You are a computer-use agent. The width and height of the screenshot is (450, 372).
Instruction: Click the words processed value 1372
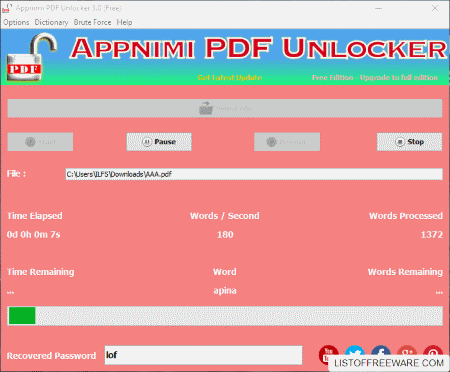[x=432, y=235]
